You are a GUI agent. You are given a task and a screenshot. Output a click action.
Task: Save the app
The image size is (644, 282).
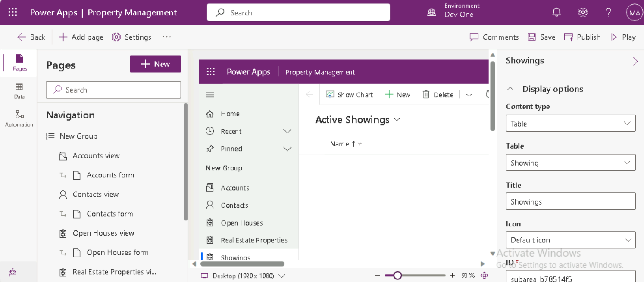[541, 37]
